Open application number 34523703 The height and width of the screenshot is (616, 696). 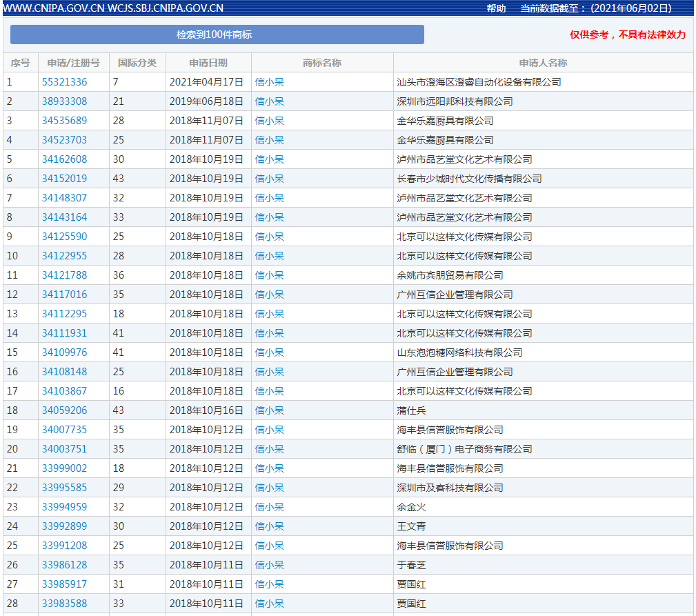[x=64, y=140]
